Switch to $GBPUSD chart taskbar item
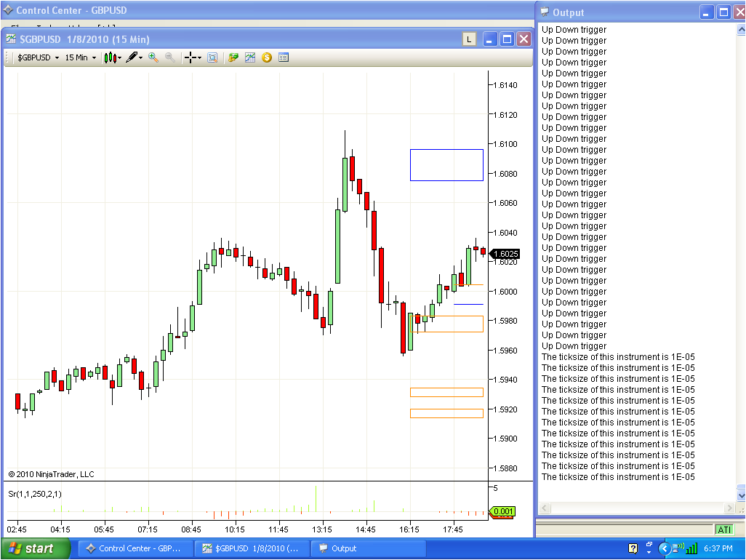 pos(251,548)
